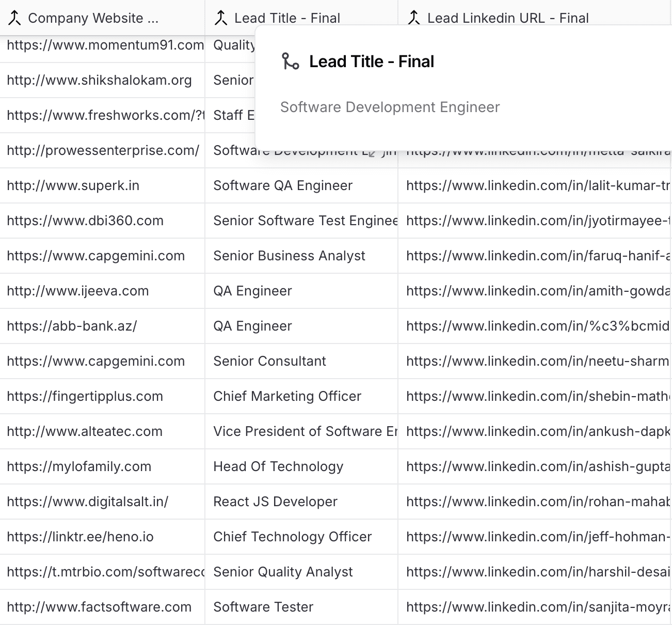Select the Company Website column header
This screenshot has height=625, width=672.
point(102,18)
